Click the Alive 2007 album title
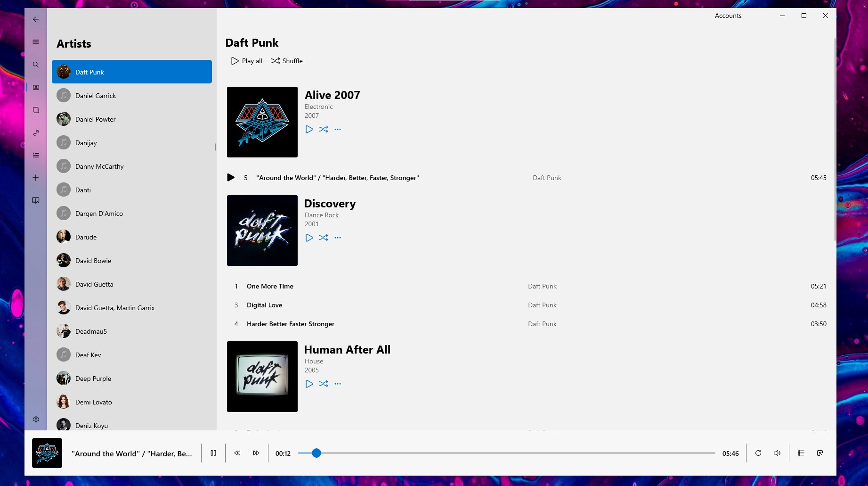The width and height of the screenshot is (868, 486). coord(332,95)
